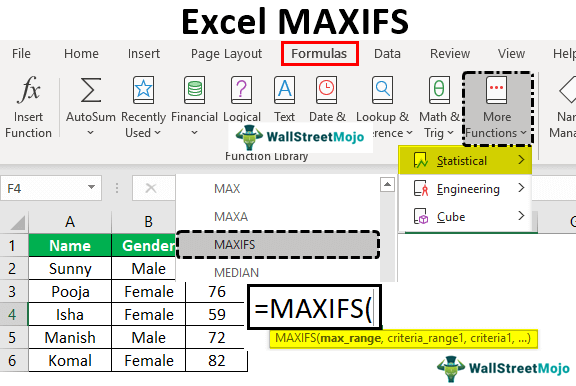Image resolution: width=576 pixels, height=386 pixels.
Task: Switch to the Data tab
Action: (x=387, y=54)
